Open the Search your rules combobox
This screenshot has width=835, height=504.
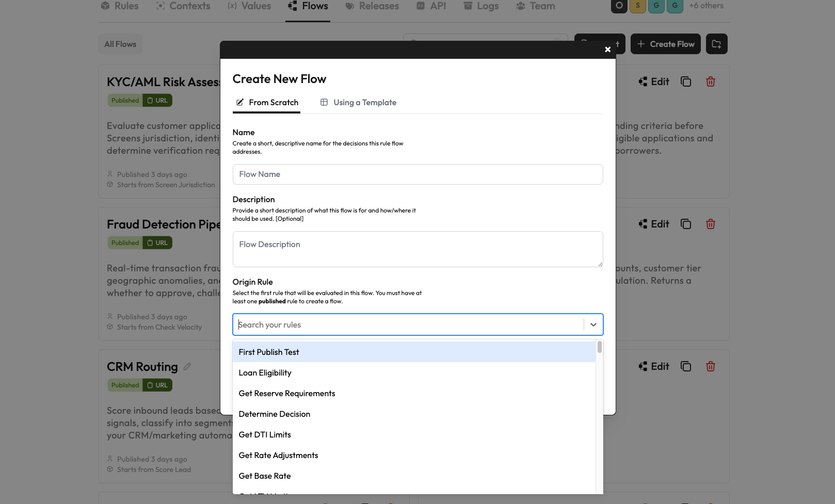tap(408, 324)
